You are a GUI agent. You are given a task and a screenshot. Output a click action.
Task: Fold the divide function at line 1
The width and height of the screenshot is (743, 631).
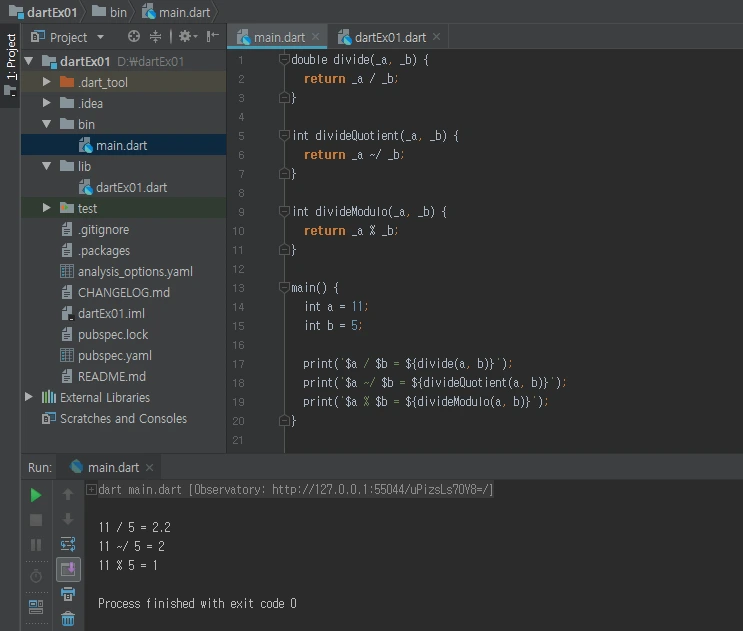284,59
